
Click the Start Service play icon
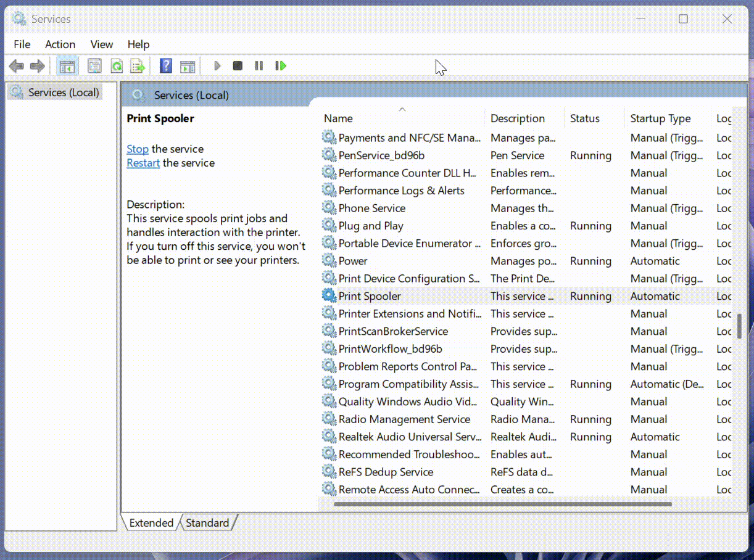click(x=217, y=65)
